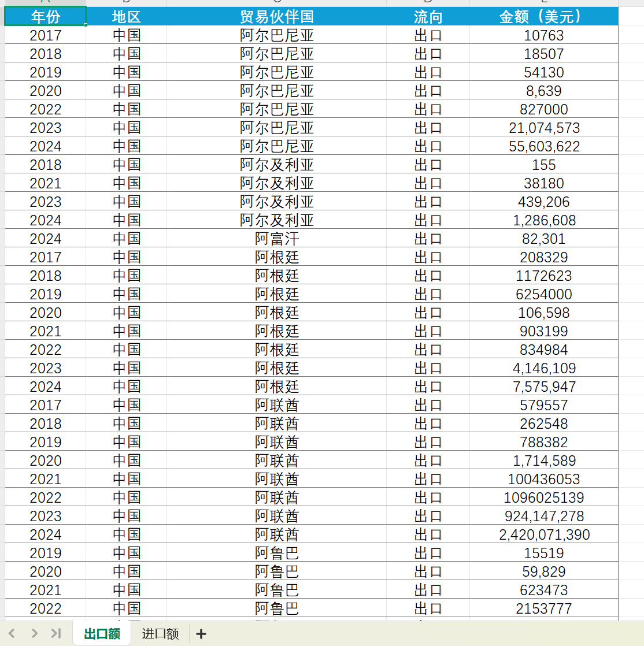Click the cell with value 2,420,071,390

(x=543, y=534)
